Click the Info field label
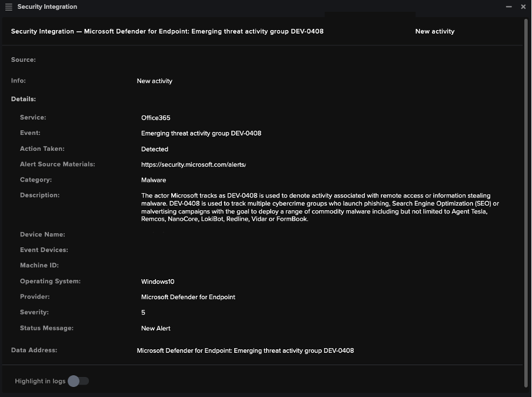 coord(18,81)
